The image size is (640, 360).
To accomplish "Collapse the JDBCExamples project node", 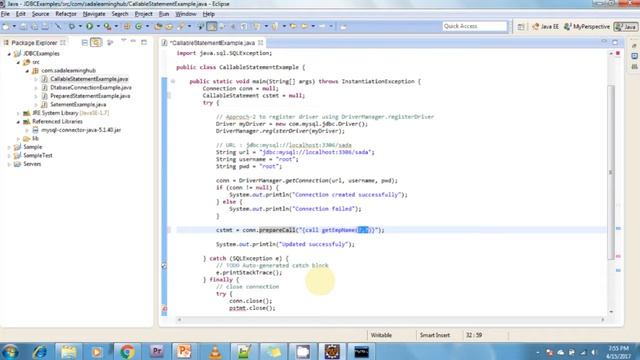I will (x=9, y=54).
